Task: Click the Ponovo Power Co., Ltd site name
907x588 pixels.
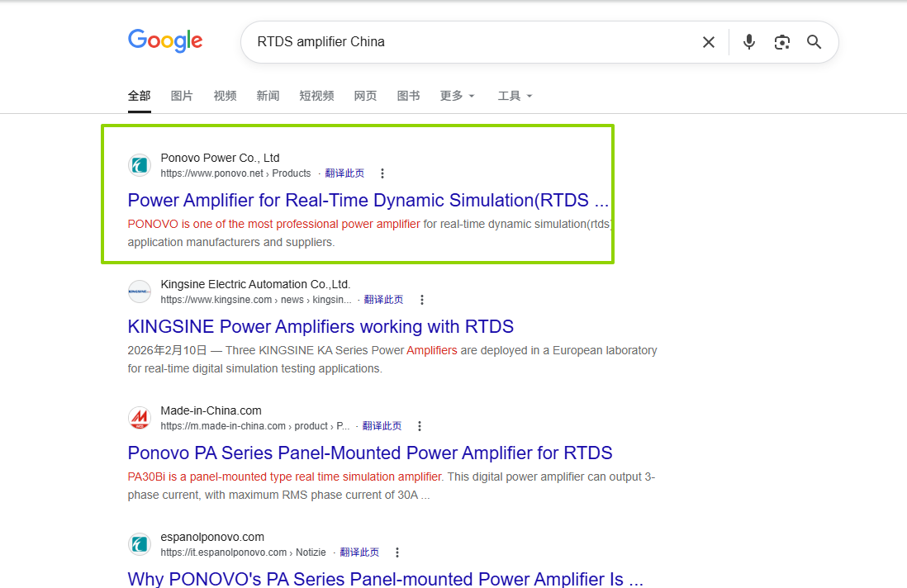Action: (220, 158)
